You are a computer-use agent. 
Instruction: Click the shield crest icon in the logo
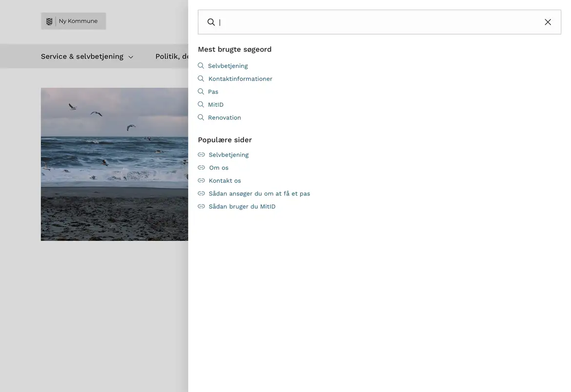(x=49, y=21)
